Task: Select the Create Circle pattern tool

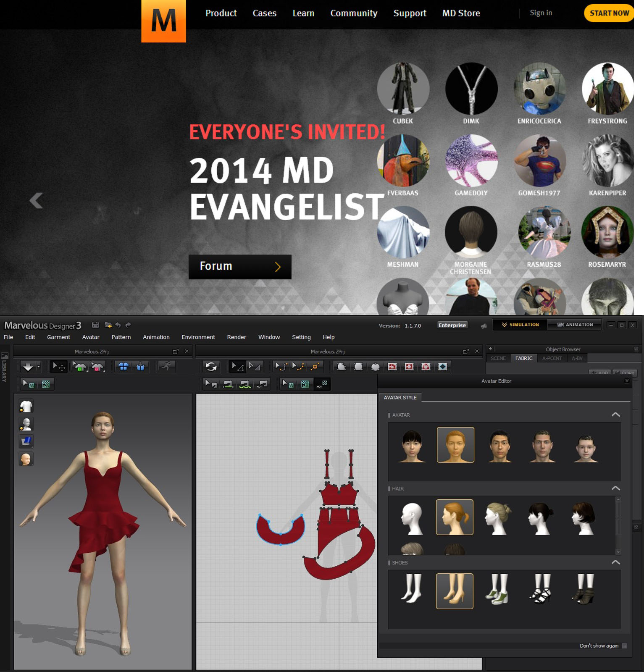Action: tap(375, 367)
